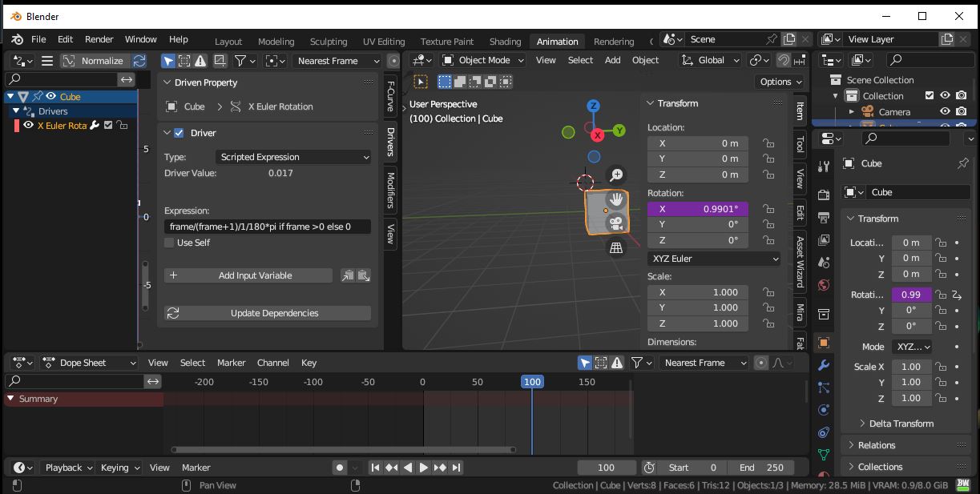This screenshot has width=980, height=494.
Task: Jump to the end frame button
Action: [x=457, y=468]
